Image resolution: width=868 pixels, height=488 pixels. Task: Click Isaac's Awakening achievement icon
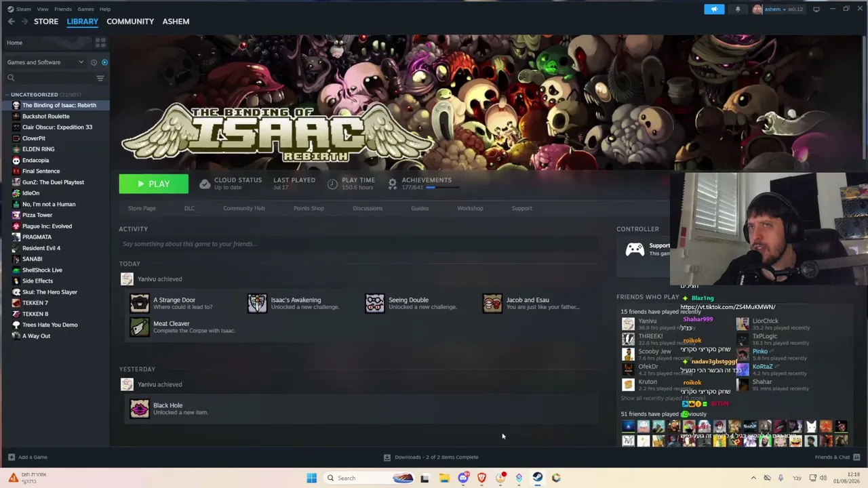257,303
